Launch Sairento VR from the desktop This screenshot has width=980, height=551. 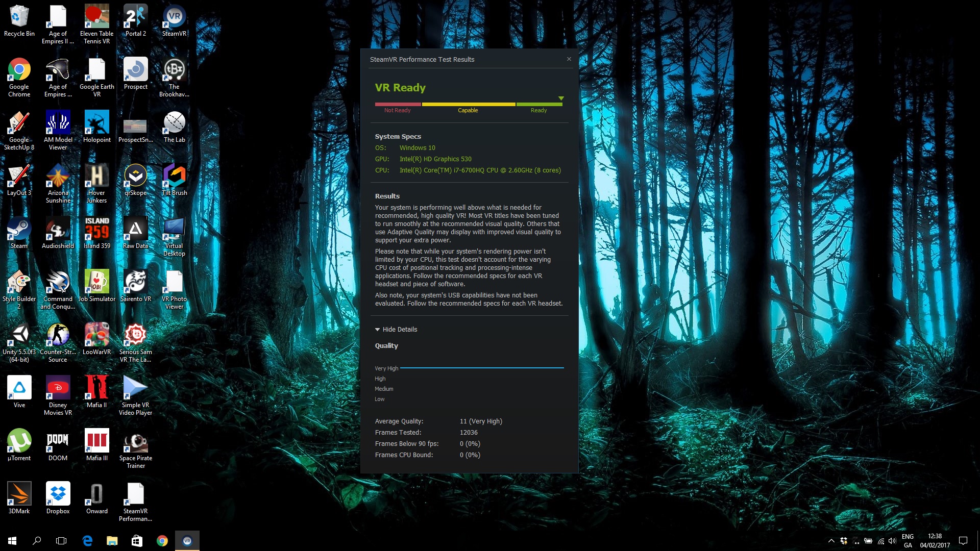(x=136, y=286)
